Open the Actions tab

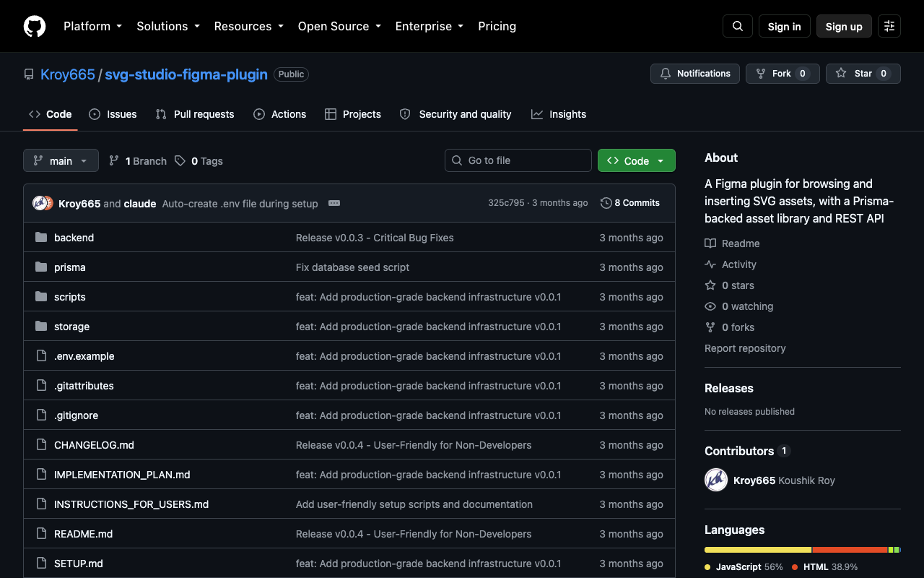[x=280, y=114]
